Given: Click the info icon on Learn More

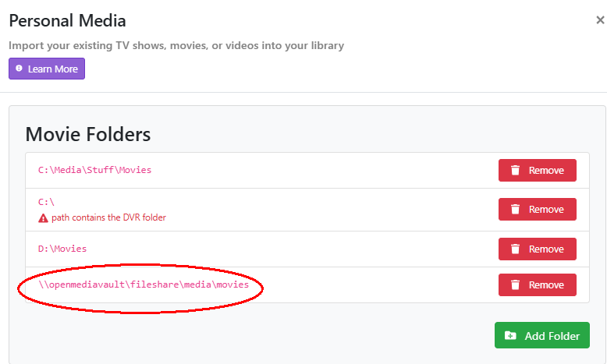Looking at the screenshot, I should [20, 69].
